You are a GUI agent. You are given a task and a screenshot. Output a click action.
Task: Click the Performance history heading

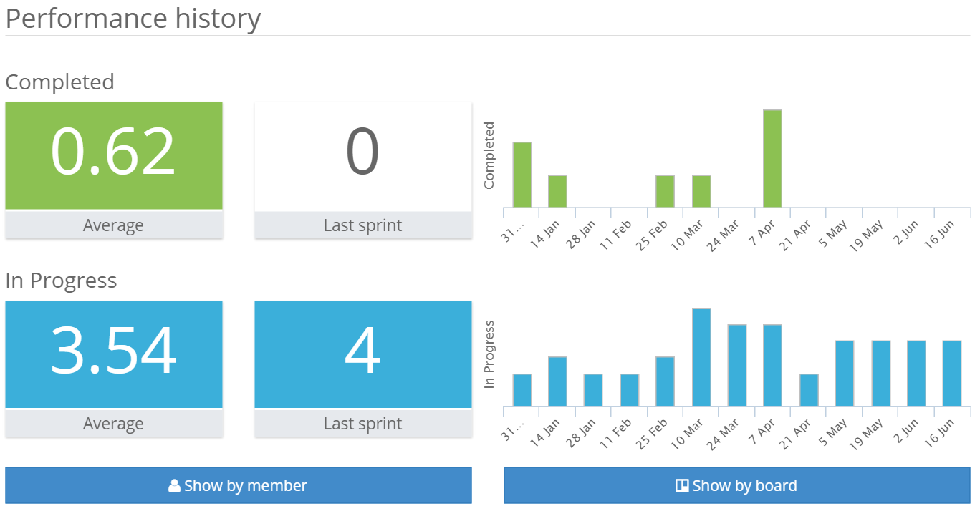[133, 19]
